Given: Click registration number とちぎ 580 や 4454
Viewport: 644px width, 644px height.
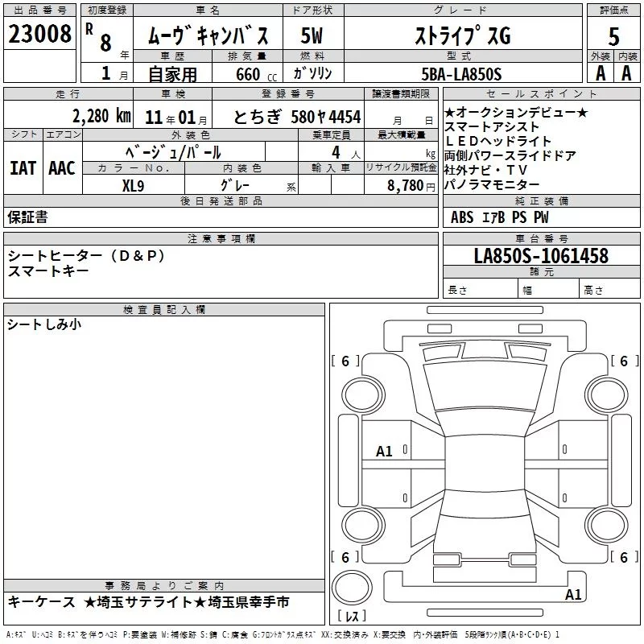Looking at the screenshot, I should pos(297,117).
